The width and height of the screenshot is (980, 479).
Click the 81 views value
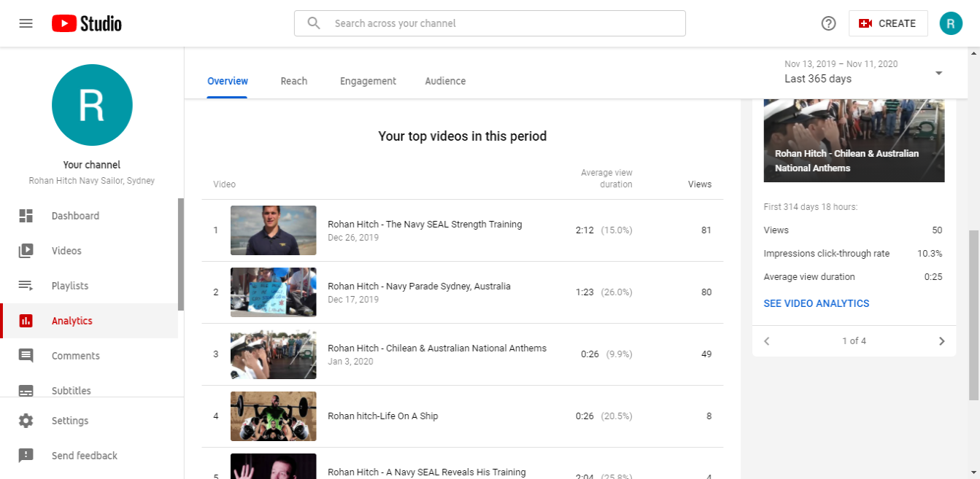(x=706, y=230)
